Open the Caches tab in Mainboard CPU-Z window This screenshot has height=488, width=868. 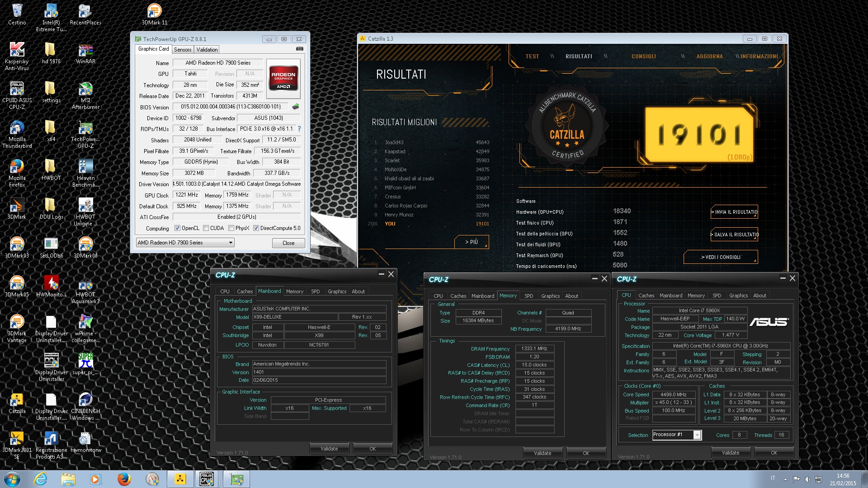(x=245, y=291)
